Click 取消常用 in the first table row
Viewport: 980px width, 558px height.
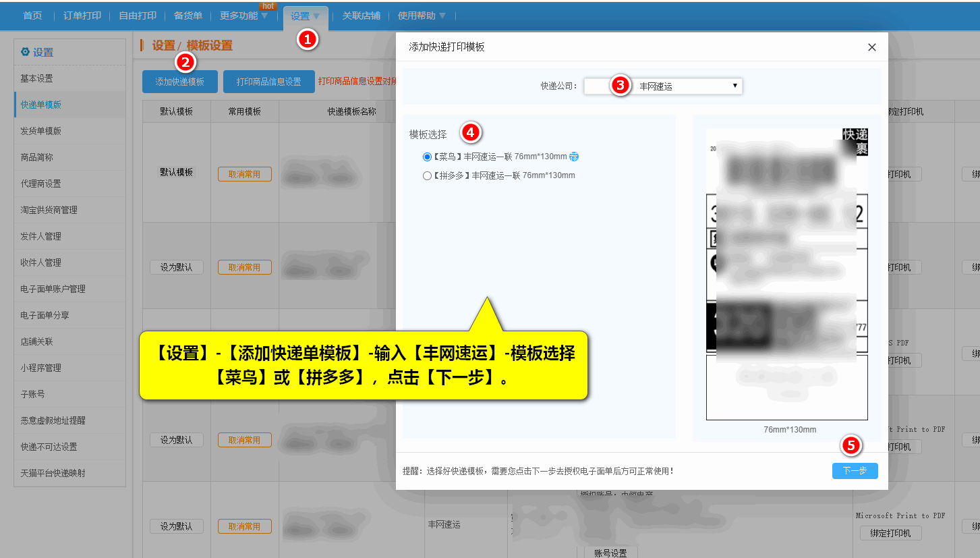click(x=245, y=174)
